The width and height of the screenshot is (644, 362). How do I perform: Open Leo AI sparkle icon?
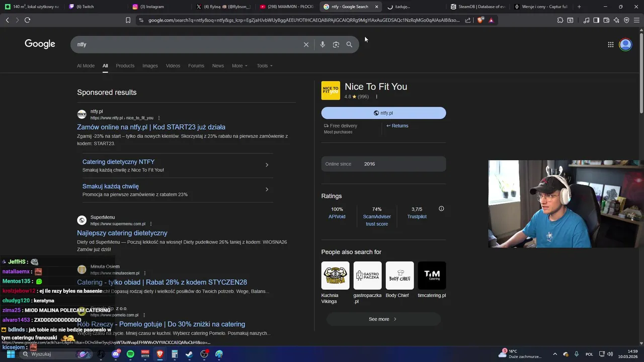tap(616, 20)
